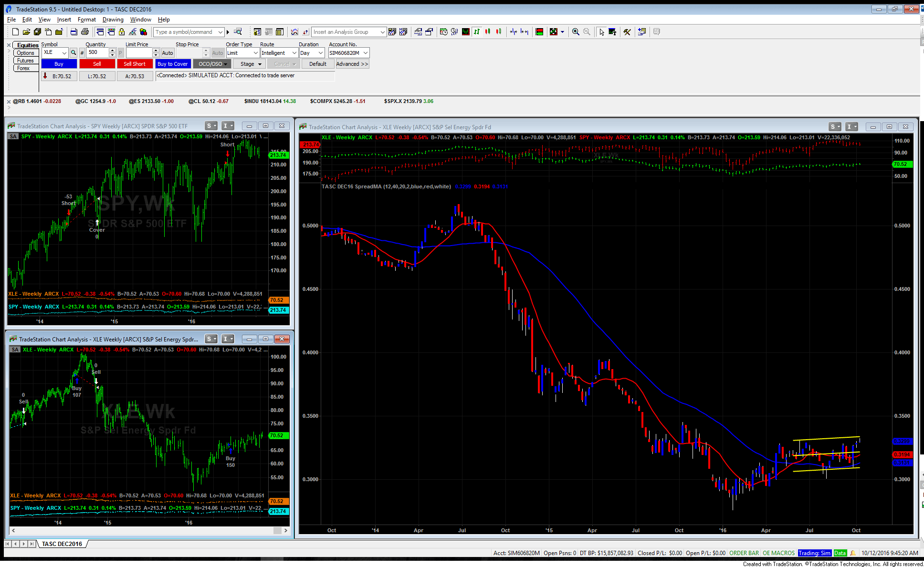This screenshot has height=567, width=924.
Task: Open the Insert menu
Action: tap(64, 20)
